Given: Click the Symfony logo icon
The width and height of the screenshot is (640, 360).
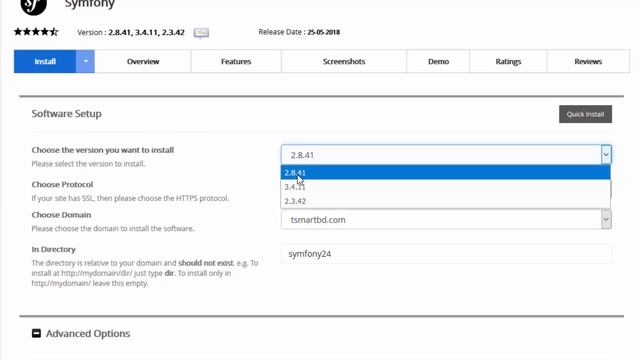Looking at the screenshot, I should pyautogui.click(x=33, y=6).
